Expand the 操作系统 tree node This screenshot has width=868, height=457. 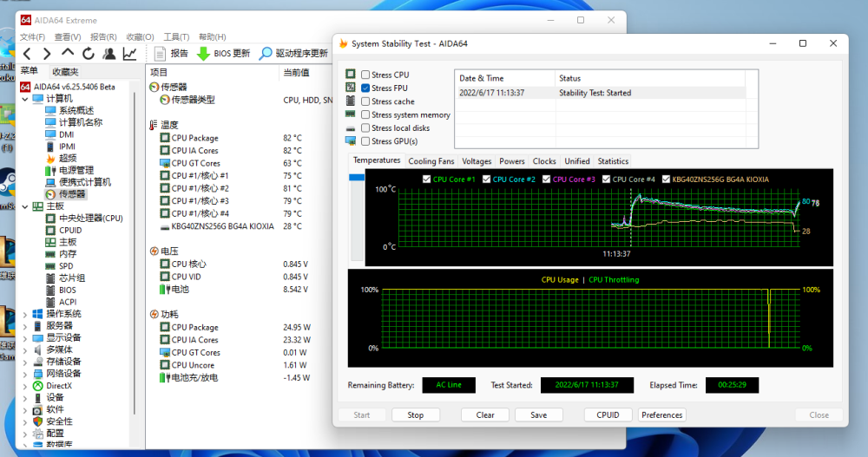[25, 314]
